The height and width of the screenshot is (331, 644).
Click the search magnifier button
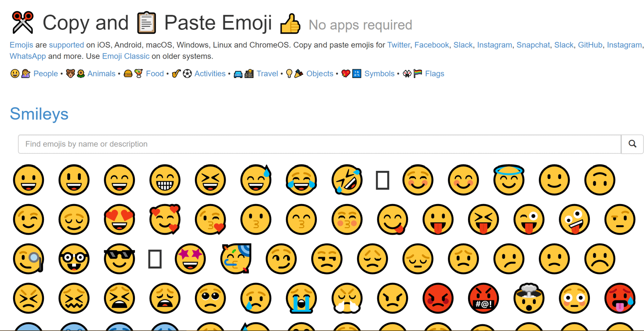point(632,144)
